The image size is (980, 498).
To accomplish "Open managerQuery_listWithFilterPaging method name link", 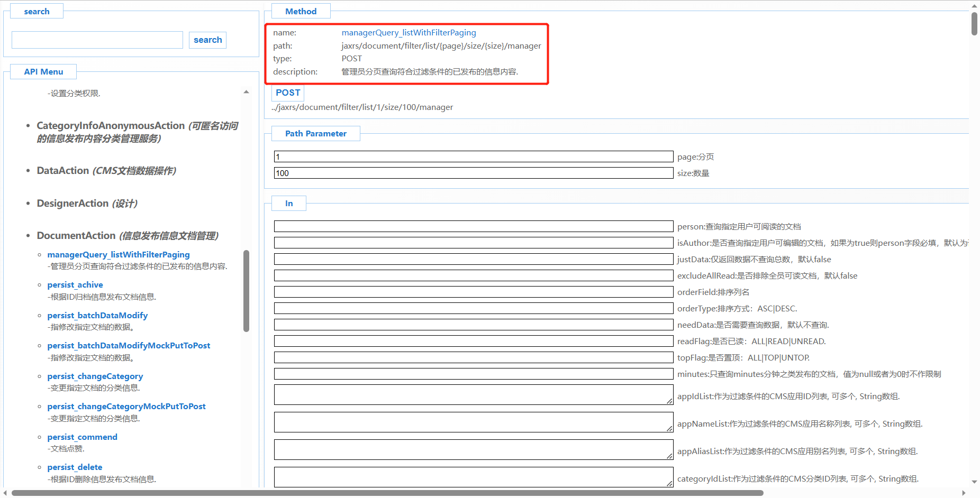I will pos(409,33).
